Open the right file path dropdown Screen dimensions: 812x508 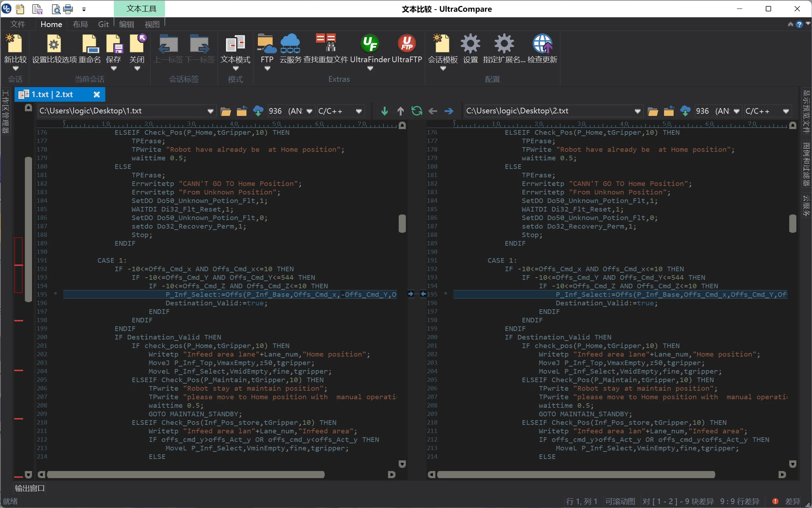(x=638, y=112)
